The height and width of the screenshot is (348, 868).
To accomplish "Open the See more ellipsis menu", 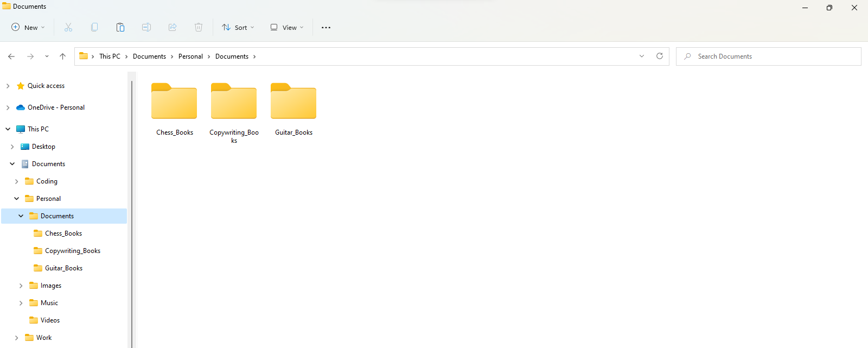I will 326,28.
